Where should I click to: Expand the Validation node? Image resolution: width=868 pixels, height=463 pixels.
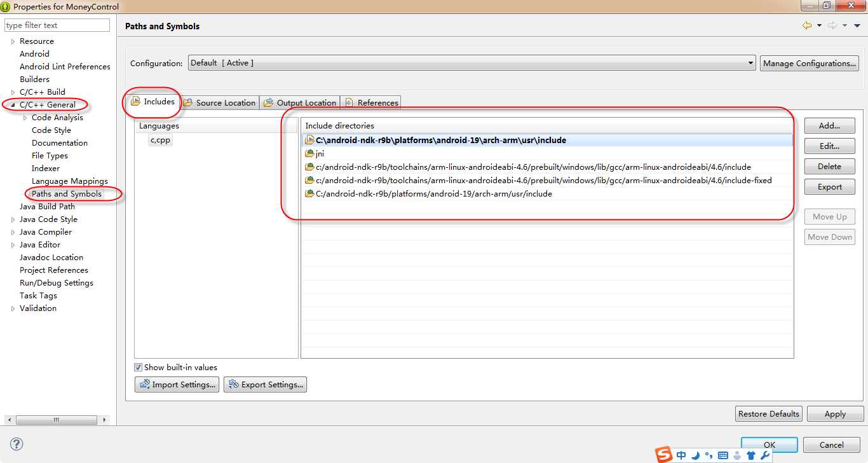(13, 308)
